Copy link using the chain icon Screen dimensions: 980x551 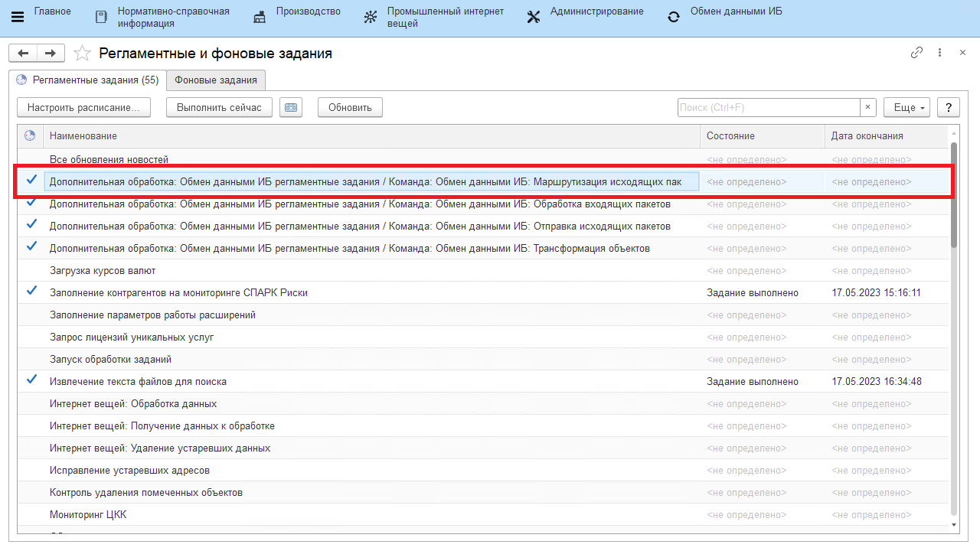916,53
